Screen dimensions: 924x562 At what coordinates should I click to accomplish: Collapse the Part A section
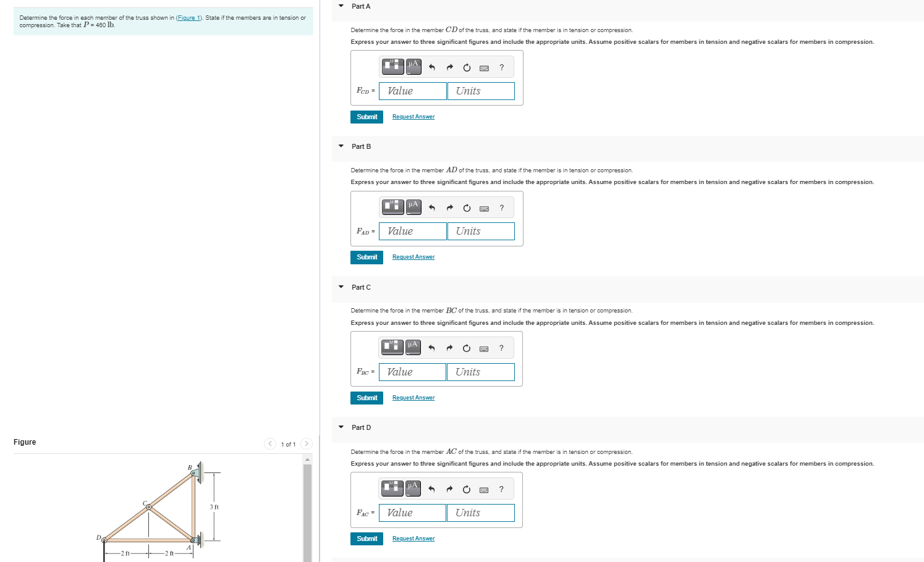(341, 6)
